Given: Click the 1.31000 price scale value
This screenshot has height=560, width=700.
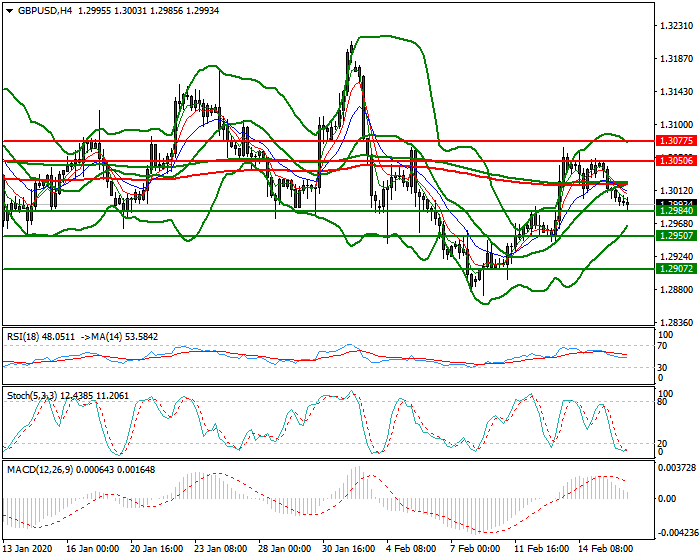Looking at the screenshot, I should coord(676,125).
